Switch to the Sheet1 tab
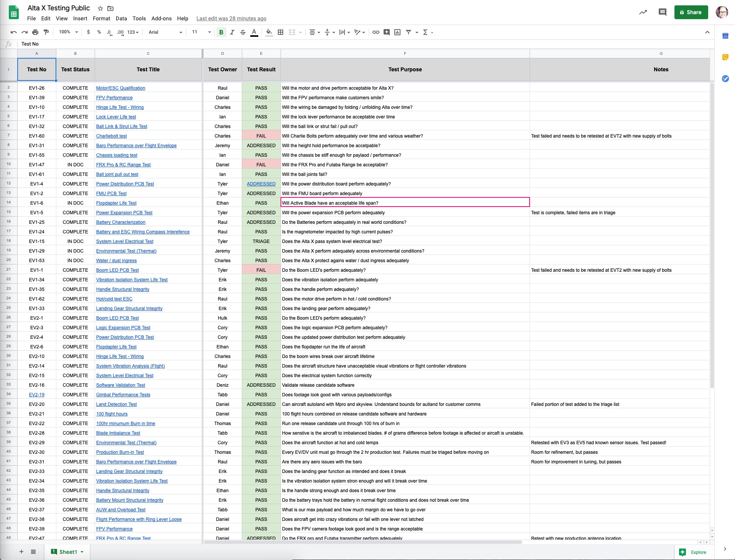The height and width of the screenshot is (560, 735). pos(68,552)
